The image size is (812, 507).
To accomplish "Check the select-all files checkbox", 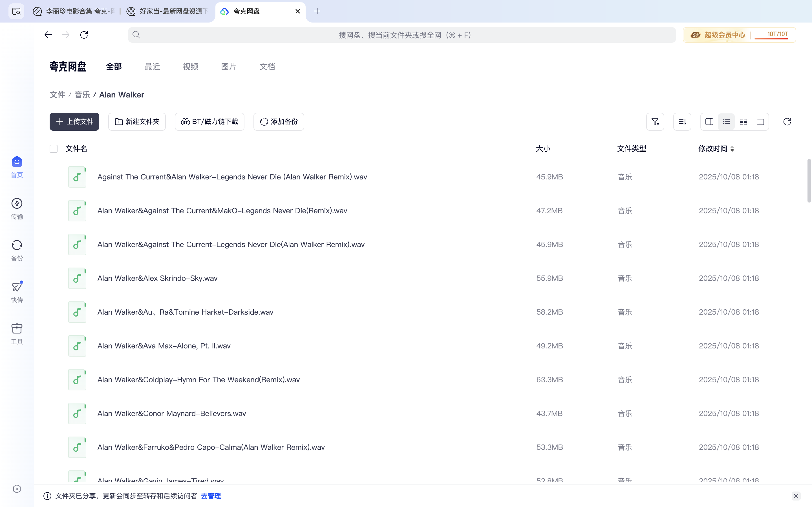I will [x=54, y=148].
